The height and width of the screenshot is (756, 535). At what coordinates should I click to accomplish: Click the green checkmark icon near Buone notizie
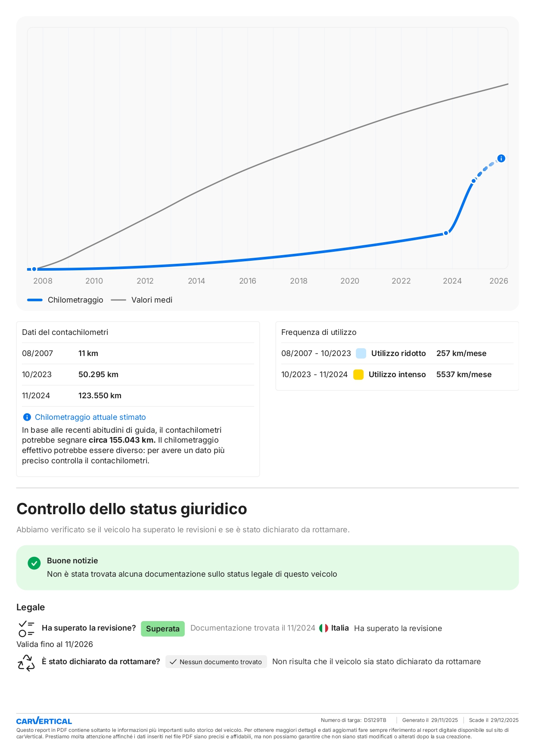tap(34, 563)
